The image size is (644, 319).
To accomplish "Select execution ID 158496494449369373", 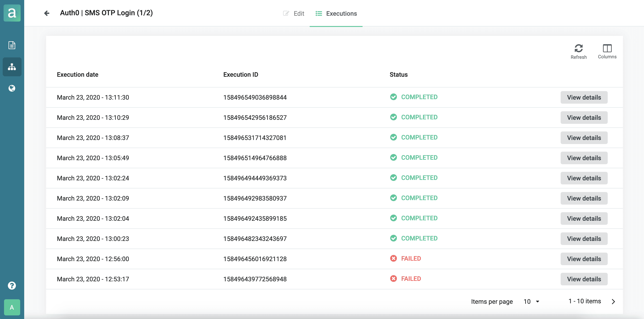I will point(255,178).
